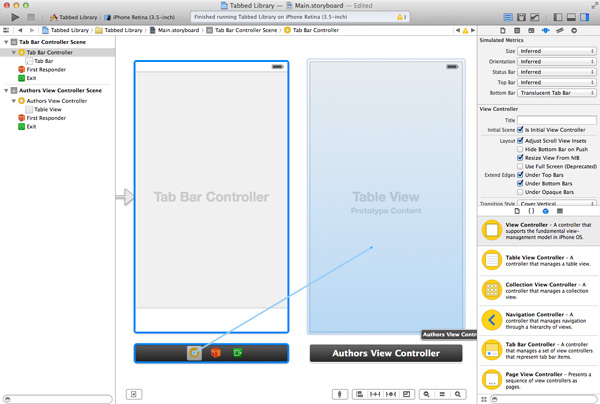Pick Page View Controller from library
600x404 pixels.
pos(539,380)
